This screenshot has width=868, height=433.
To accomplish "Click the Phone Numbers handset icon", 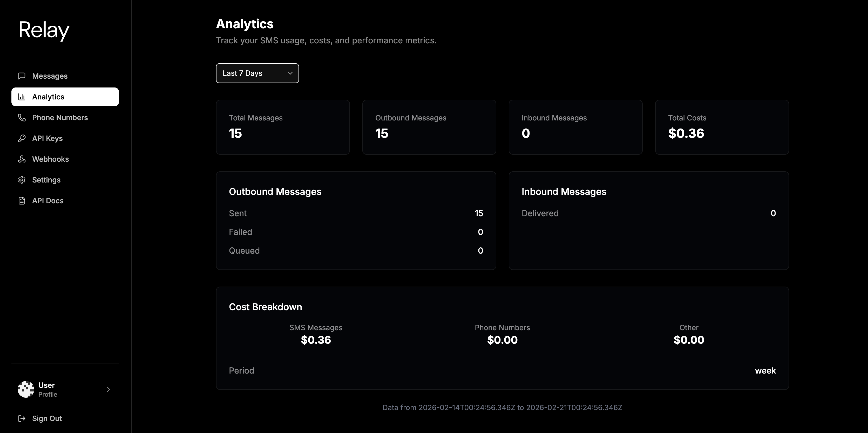I will tap(22, 118).
